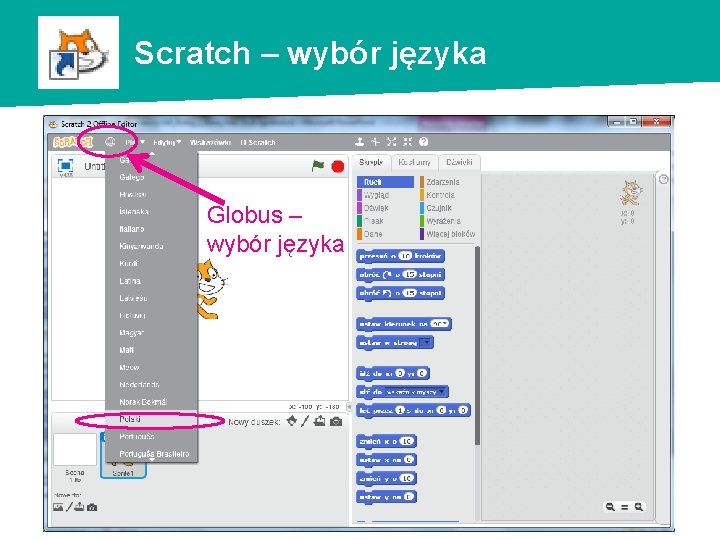This screenshot has width=720, height=540.
Task: Take new sprite photo with camera
Action: (x=336, y=421)
